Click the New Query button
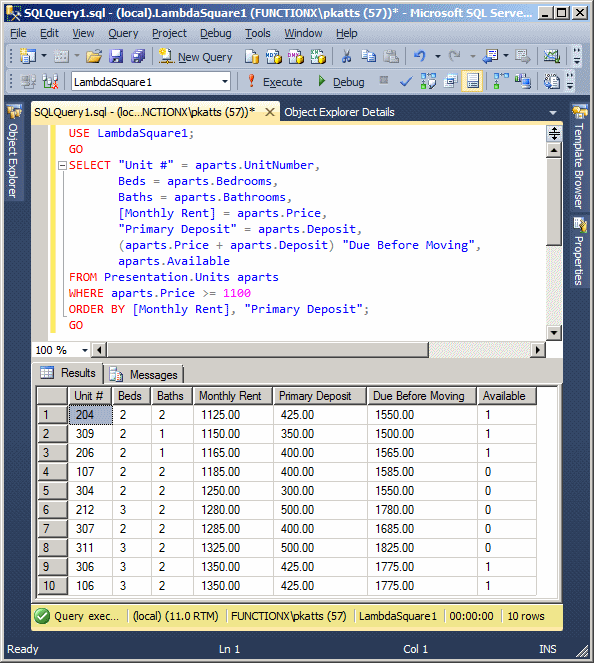 pos(196,57)
